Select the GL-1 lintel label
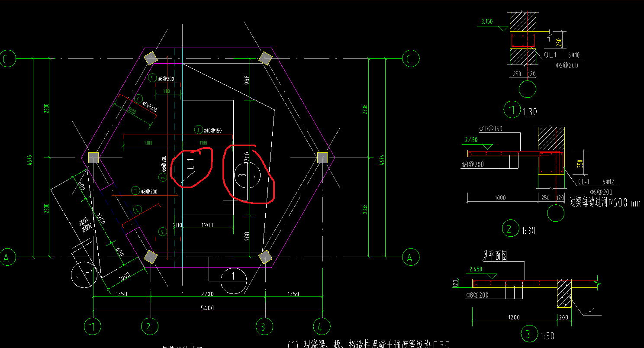 click(x=584, y=182)
